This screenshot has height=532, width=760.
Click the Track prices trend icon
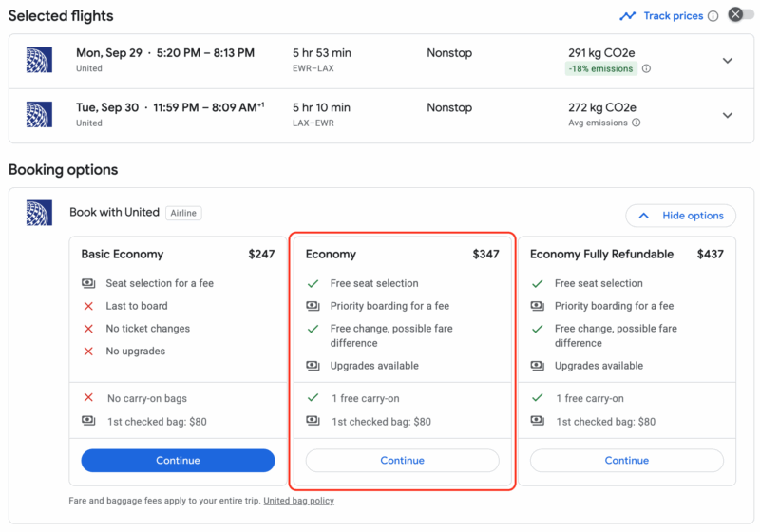tap(627, 16)
